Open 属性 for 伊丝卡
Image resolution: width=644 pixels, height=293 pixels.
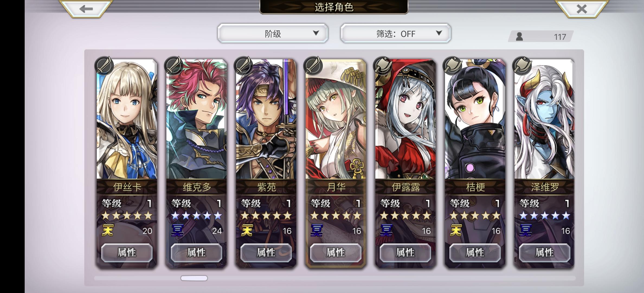[127, 253]
